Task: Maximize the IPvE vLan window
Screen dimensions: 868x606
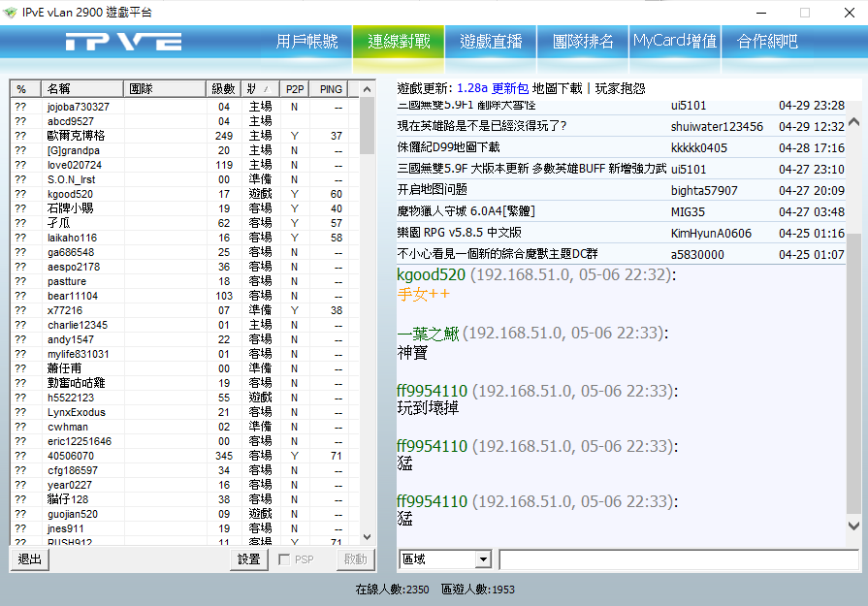Action: coord(804,13)
